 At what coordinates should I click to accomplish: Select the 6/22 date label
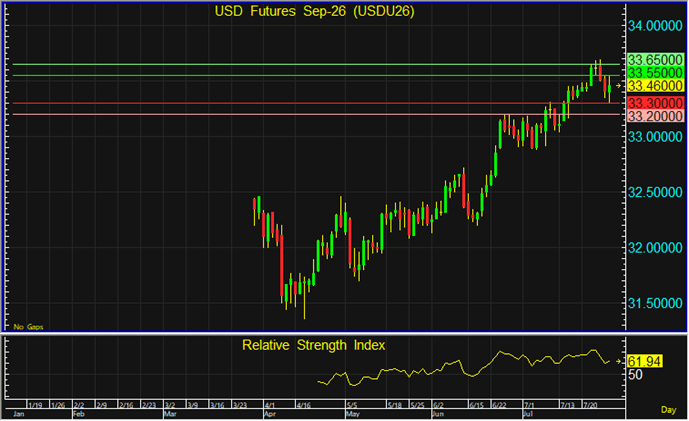pyautogui.click(x=499, y=405)
